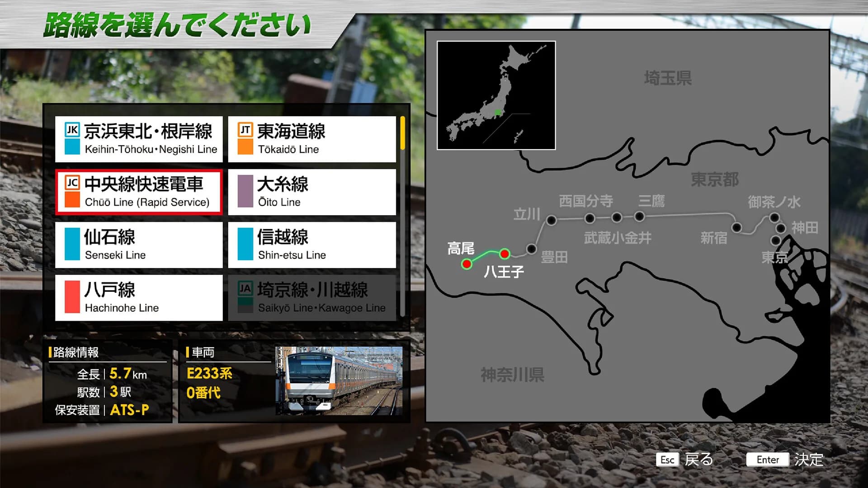Click the 路線情報 section heading
The width and height of the screenshot is (868, 488).
point(75,352)
